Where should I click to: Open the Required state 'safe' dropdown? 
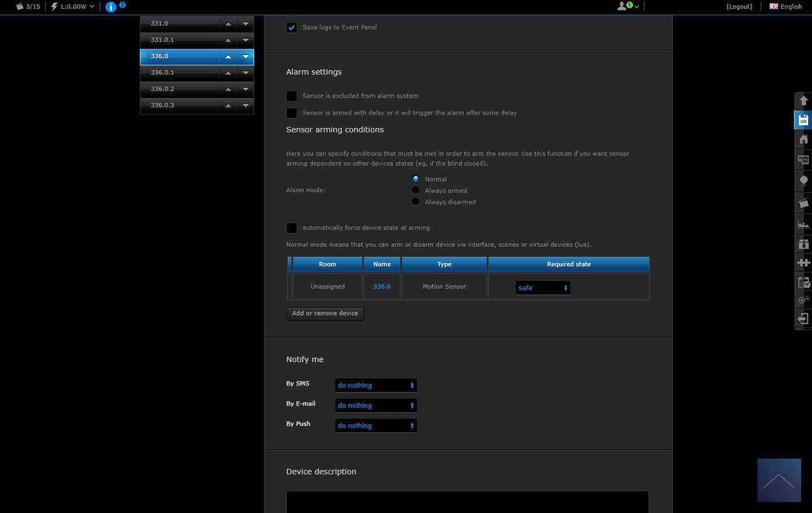543,288
